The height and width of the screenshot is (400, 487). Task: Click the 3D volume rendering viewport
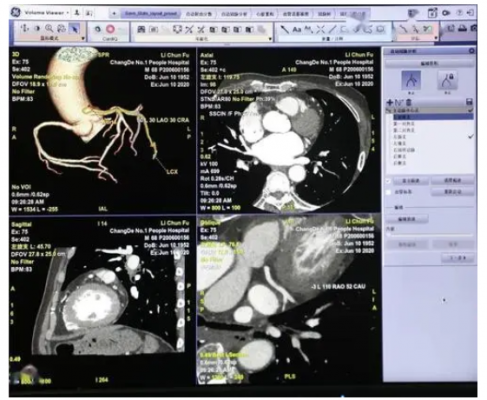click(x=102, y=131)
